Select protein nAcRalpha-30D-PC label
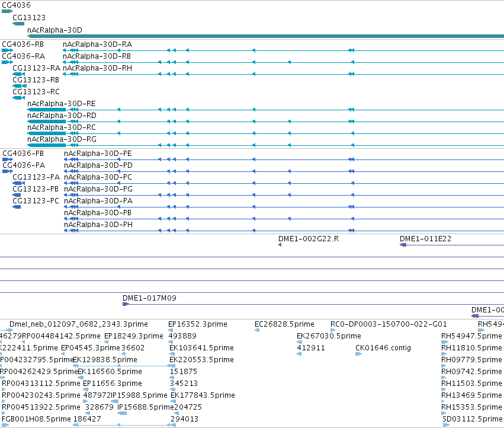 tap(98, 177)
